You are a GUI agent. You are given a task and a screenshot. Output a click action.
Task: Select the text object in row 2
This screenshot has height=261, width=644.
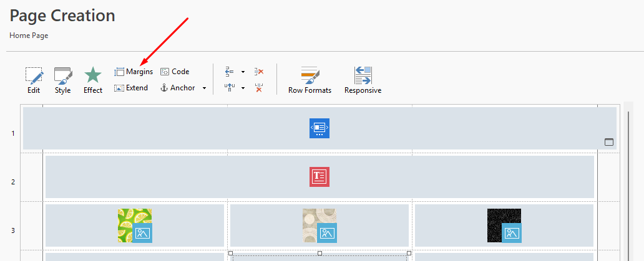coord(320,177)
